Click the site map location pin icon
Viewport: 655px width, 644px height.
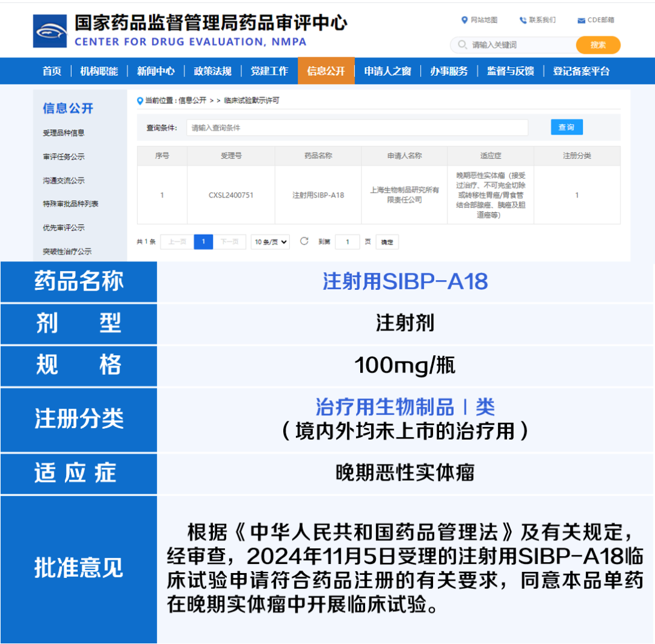(x=465, y=19)
